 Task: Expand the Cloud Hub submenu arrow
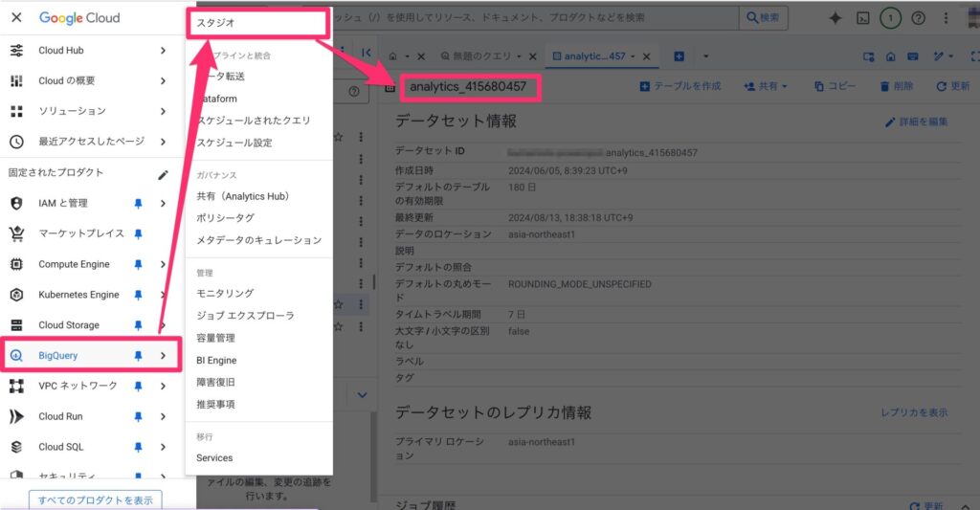pos(163,51)
